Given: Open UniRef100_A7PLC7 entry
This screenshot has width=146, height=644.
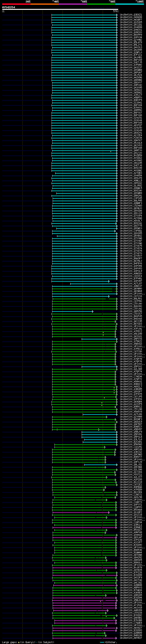Looking at the screenshot, I should coord(131,95).
